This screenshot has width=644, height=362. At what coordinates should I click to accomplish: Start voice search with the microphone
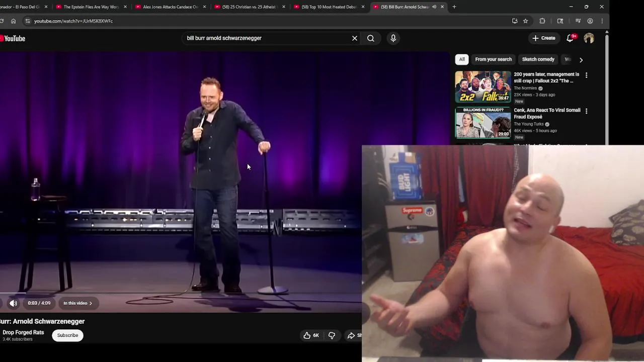(393, 38)
